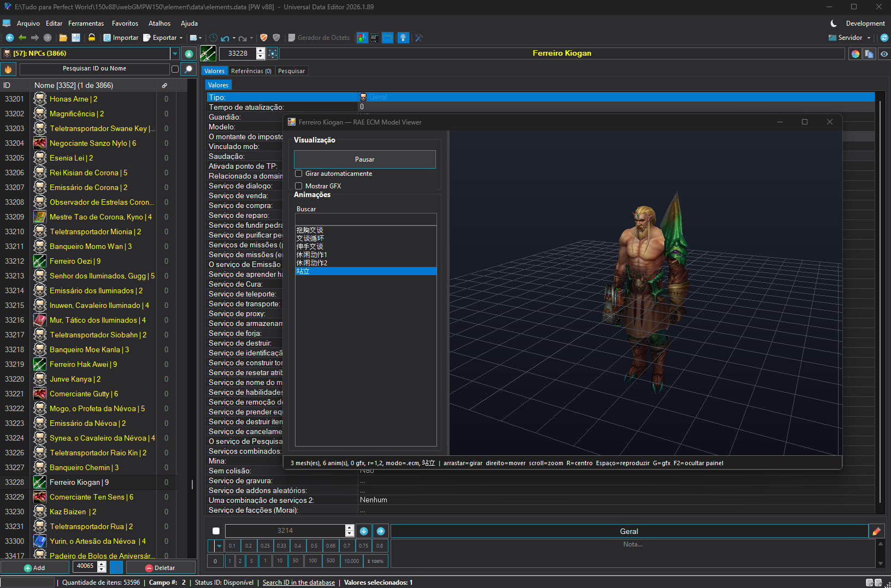Increase ID 33228 spinner up arrow
The image size is (891, 588).
tap(261, 51)
